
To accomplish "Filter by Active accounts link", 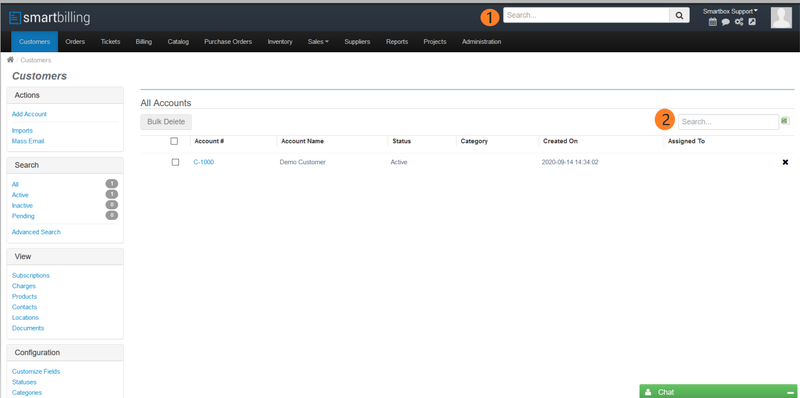I will pos(20,195).
